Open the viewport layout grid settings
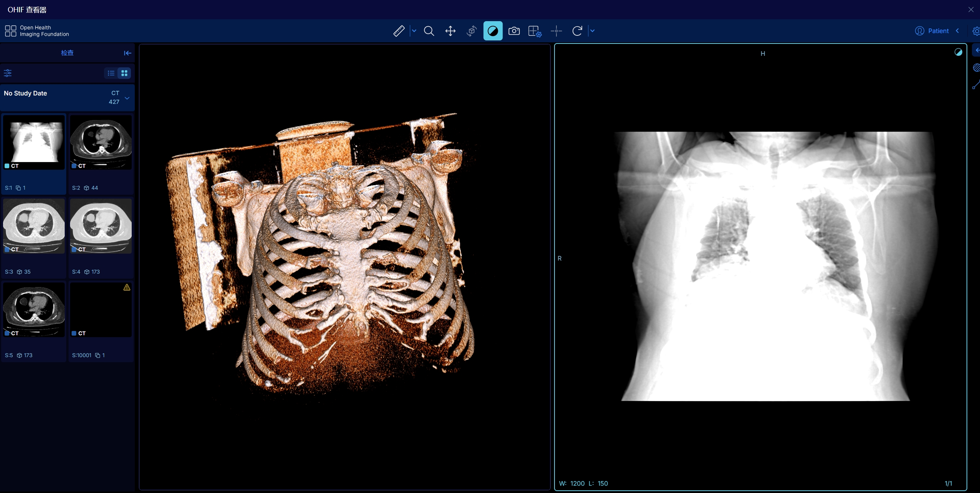The height and width of the screenshot is (493, 980). pos(535,31)
